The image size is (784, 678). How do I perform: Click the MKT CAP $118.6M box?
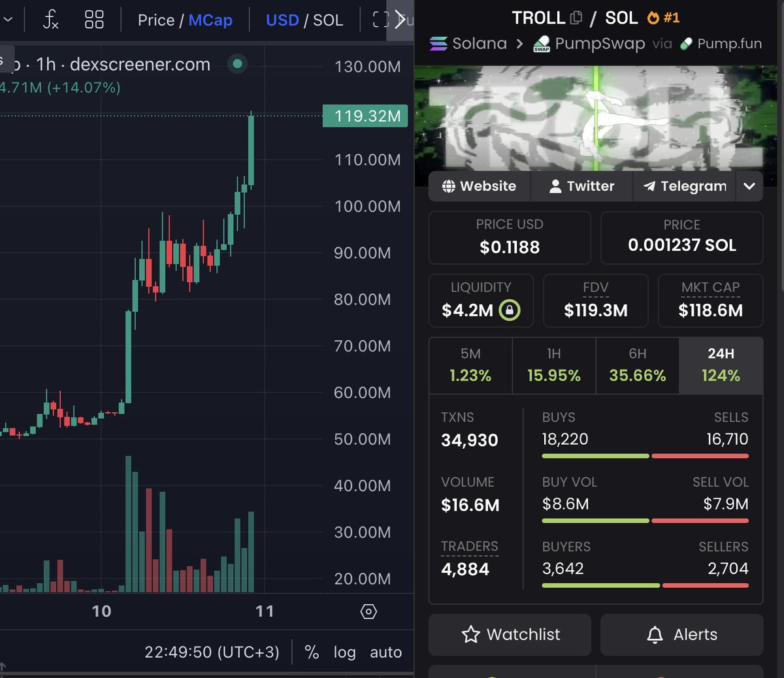[710, 300]
